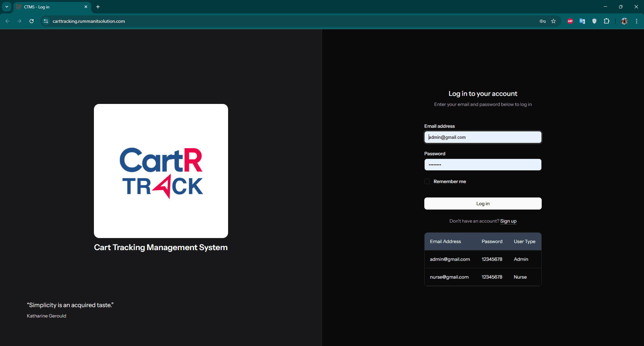Click the Email Address column header
This screenshot has height=346, width=644.
(x=445, y=241)
